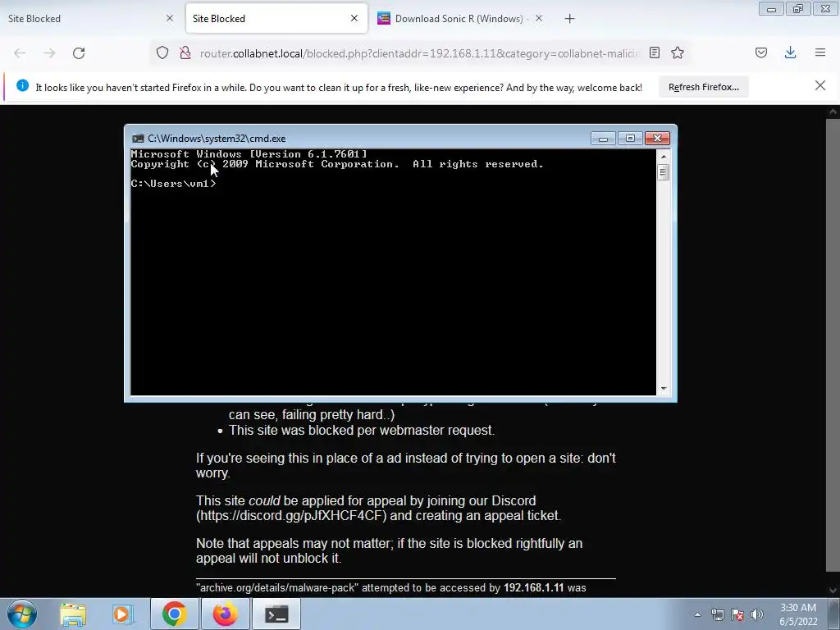This screenshot has width=840, height=630.
Task: Close the Download Sonic R tab
Action: click(x=539, y=18)
